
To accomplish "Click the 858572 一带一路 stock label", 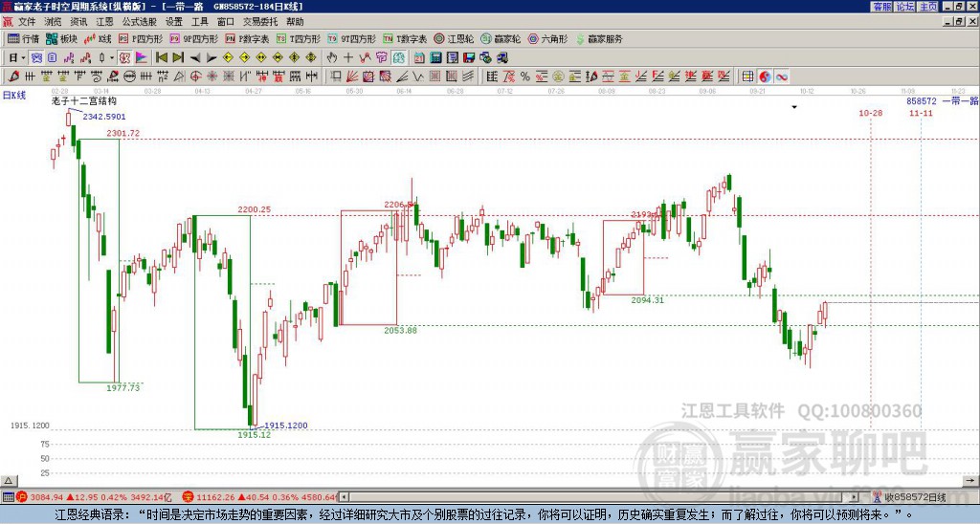I will coord(942,101).
